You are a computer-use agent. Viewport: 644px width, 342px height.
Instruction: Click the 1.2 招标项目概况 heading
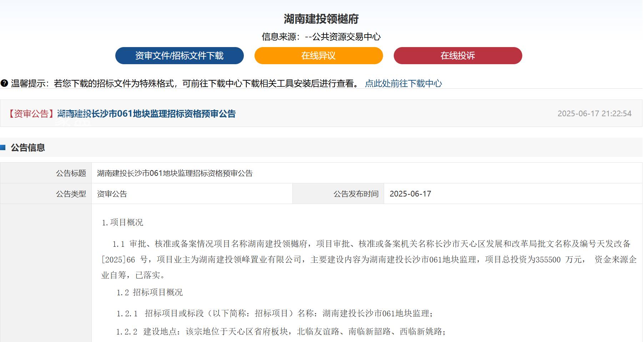[150, 292]
